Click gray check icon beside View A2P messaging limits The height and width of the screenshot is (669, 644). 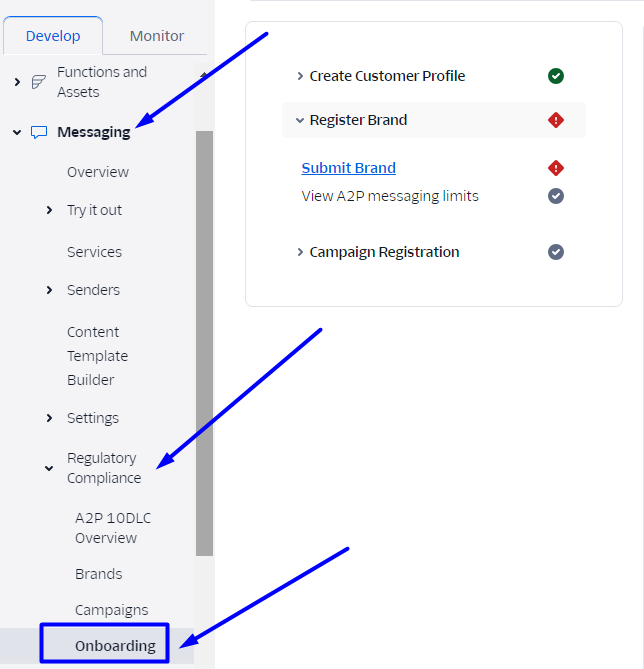(556, 196)
